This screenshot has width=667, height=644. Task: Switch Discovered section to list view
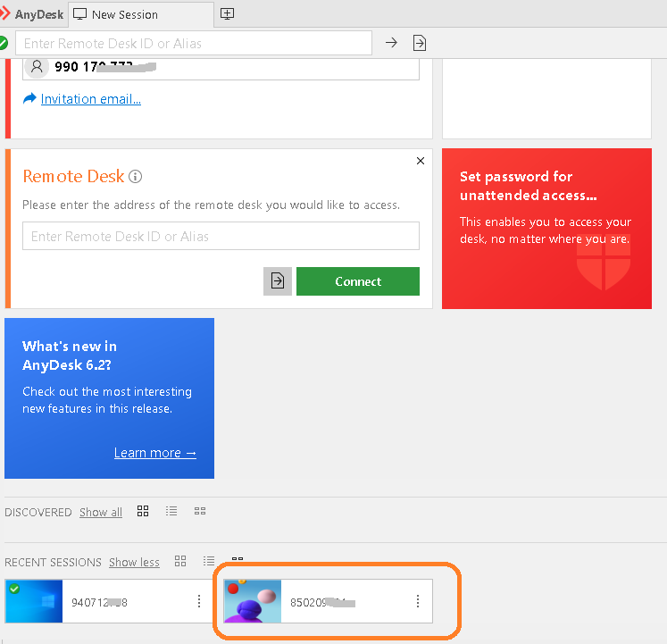pyautogui.click(x=171, y=511)
